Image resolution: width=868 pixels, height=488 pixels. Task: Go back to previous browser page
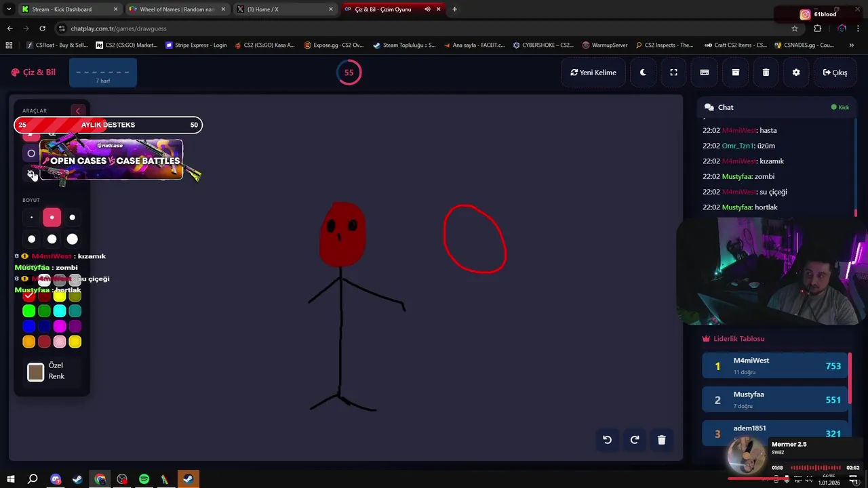click(x=9, y=28)
